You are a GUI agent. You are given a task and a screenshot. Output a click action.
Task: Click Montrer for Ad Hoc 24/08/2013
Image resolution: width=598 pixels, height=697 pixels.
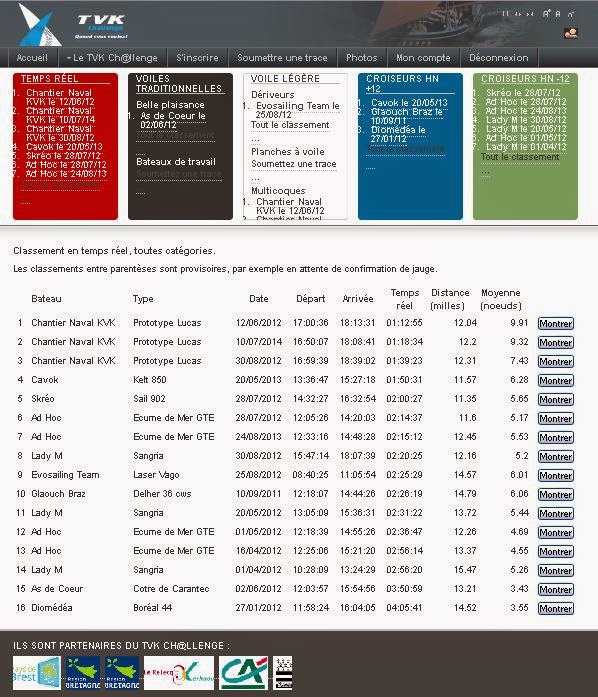pyautogui.click(x=556, y=437)
